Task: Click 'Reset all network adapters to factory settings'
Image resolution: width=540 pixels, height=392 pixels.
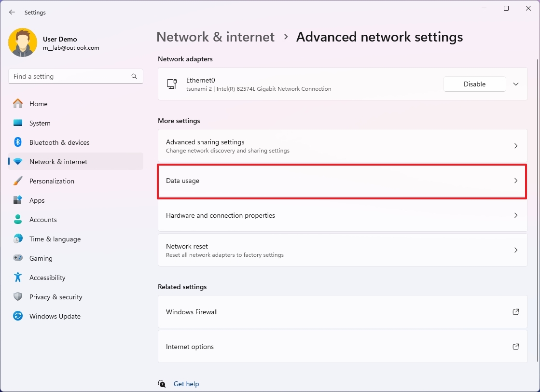Action: [225, 255]
